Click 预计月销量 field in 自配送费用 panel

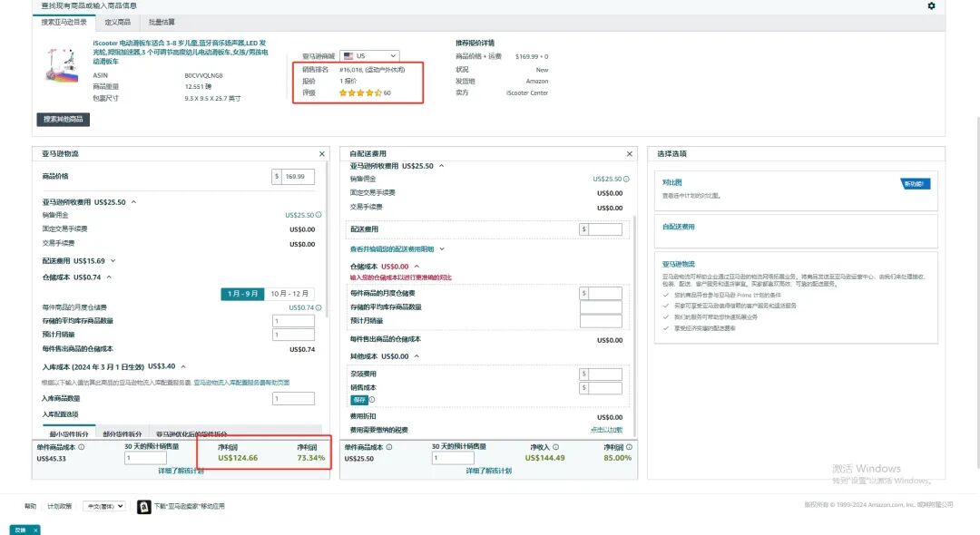click(601, 321)
